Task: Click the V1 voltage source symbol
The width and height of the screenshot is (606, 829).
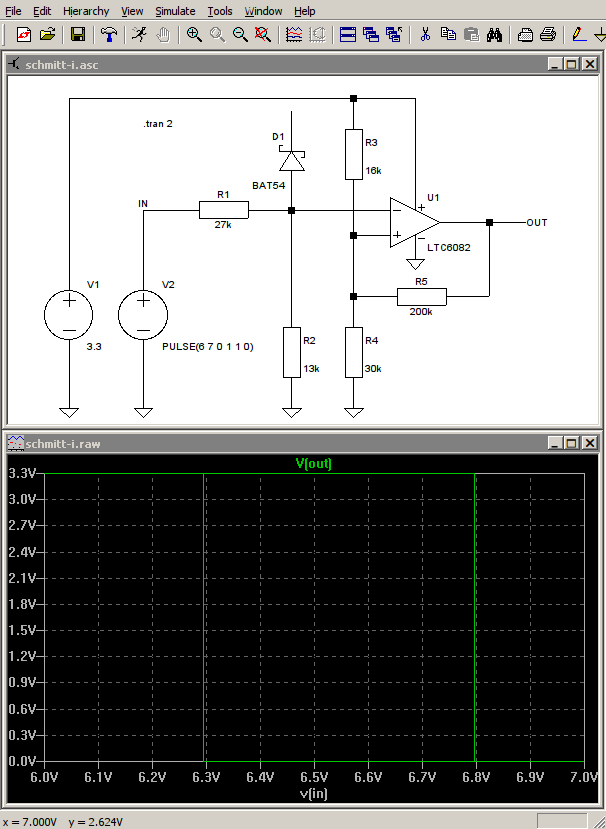Action: (x=69, y=315)
